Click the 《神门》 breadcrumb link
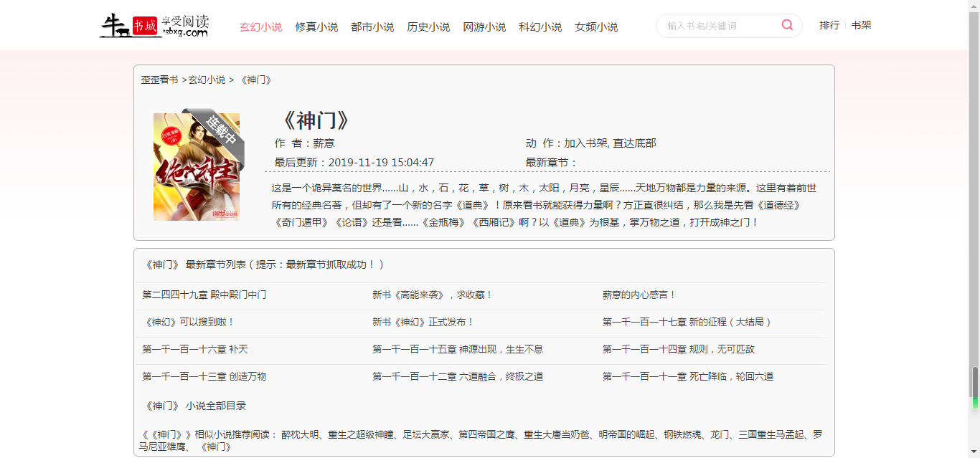980x458 pixels. point(256,80)
